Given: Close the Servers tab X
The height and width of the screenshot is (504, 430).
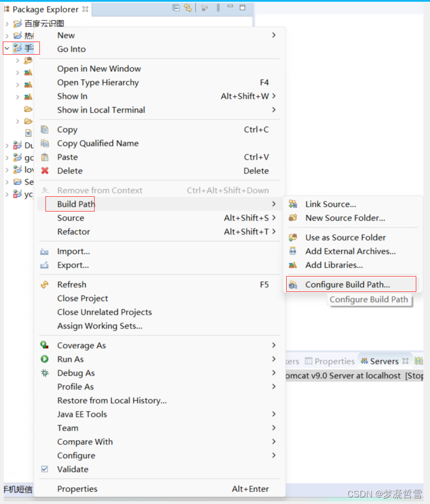Looking at the screenshot, I should 405,361.
